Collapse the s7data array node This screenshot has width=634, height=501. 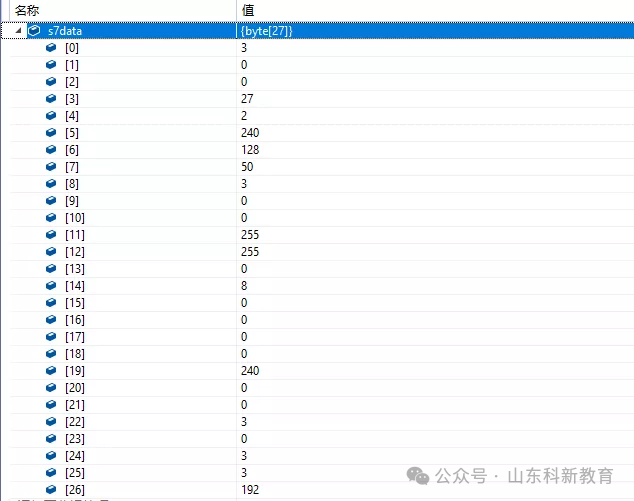(x=19, y=30)
